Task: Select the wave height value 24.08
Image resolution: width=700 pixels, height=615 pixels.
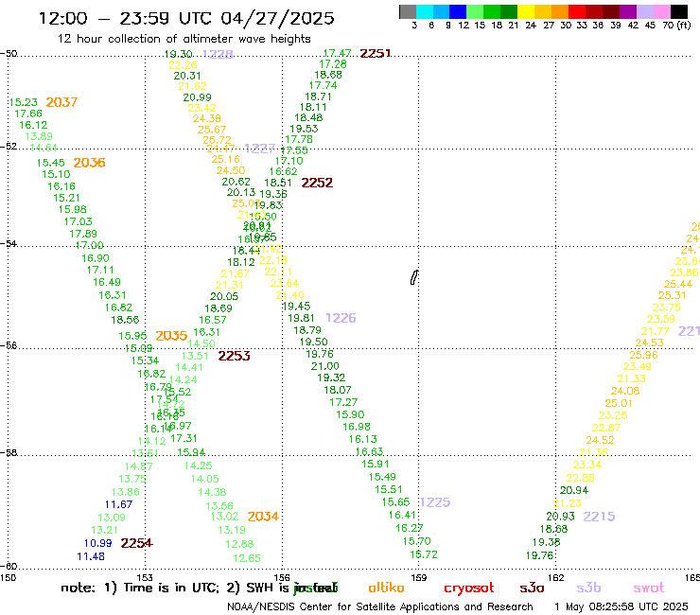Action: pyautogui.click(x=625, y=392)
